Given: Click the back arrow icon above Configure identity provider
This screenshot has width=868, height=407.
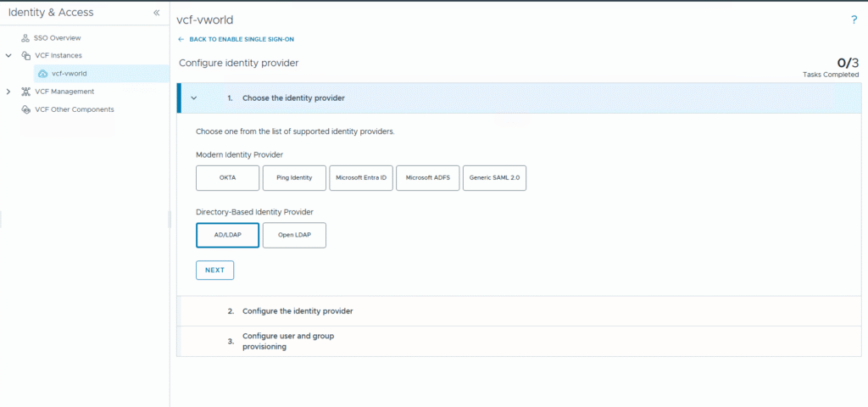Looking at the screenshot, I should (181, 40).
